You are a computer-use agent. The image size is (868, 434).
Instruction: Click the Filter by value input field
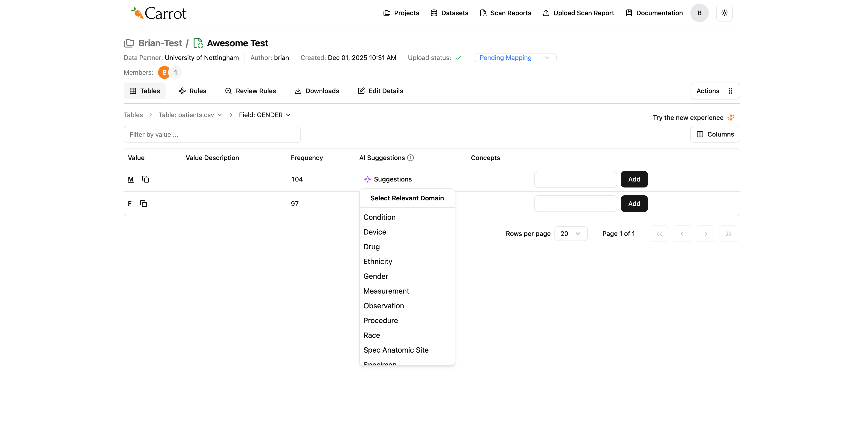pos(212,134)
